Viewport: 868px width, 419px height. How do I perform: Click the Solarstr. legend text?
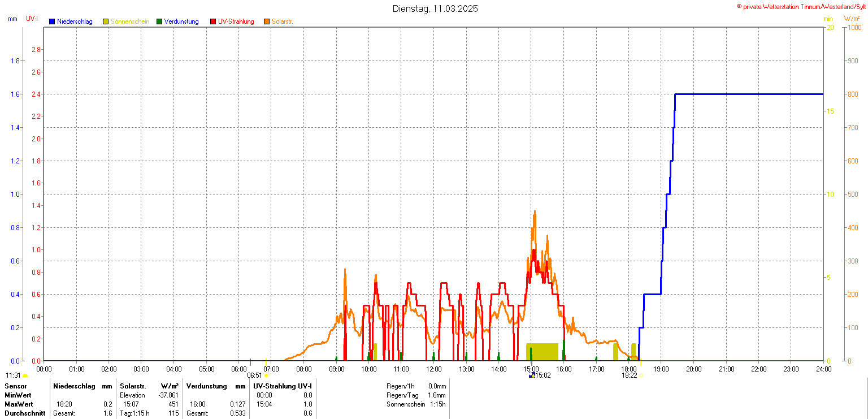pyautogui.click(x=282, y=21)
